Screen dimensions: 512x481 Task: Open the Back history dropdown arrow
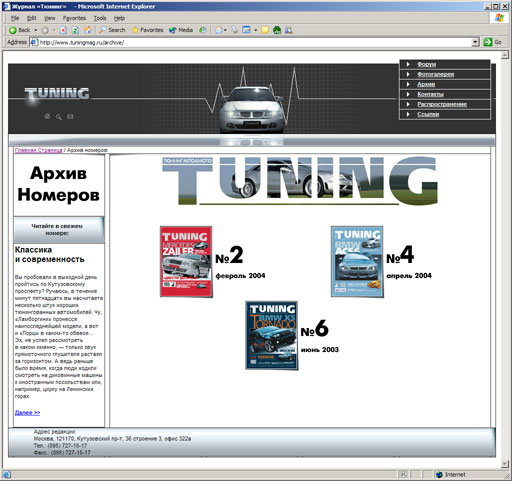coord(35,30)
